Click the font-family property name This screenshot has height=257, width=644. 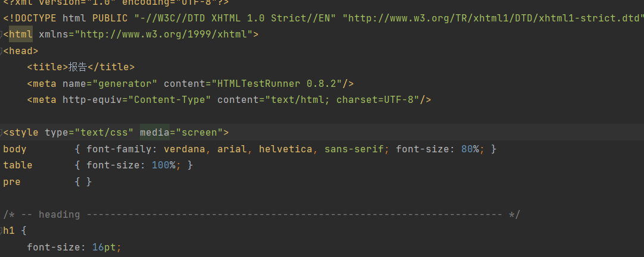click(x=119, y=149)
